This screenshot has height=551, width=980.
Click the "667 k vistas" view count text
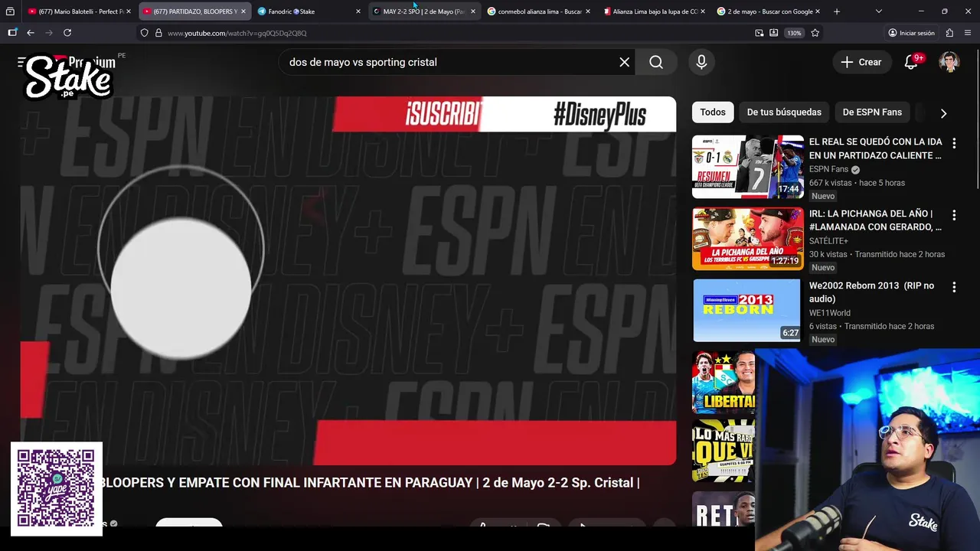tap(830, 183)
